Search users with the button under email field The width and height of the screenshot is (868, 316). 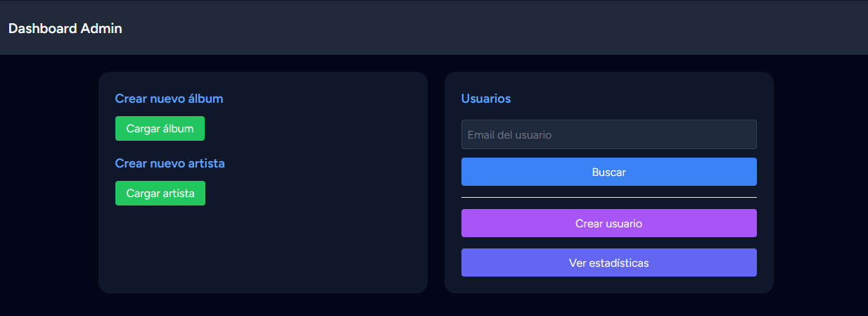pos(608,172)
